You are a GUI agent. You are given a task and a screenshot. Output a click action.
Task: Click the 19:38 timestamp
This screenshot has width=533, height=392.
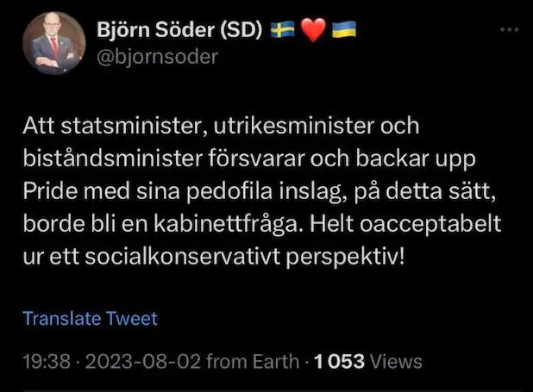click(x=46, y=360)
